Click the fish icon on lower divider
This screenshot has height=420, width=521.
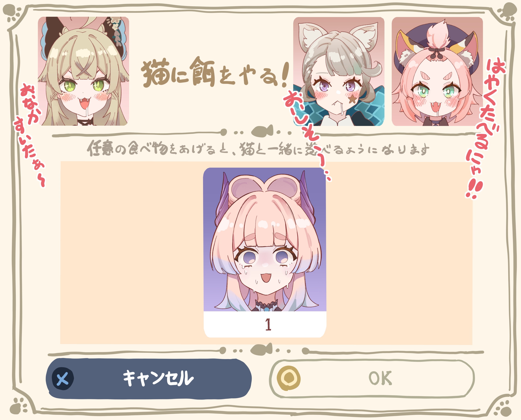[261, 349]
